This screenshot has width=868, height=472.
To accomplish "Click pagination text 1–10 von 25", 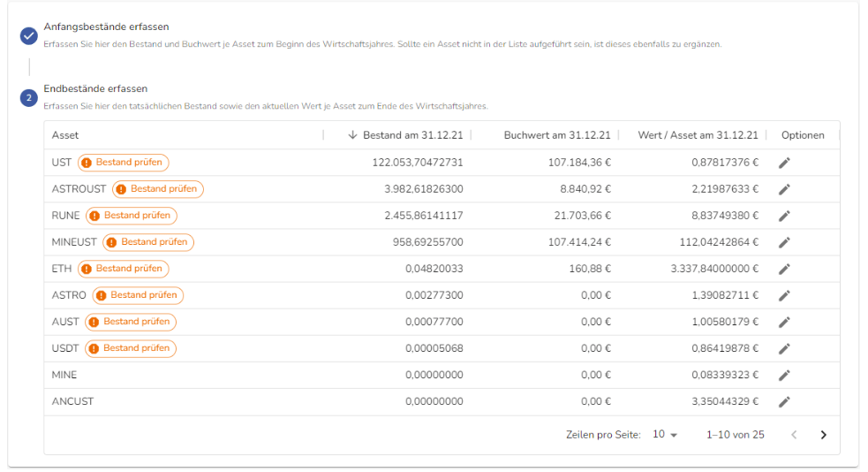I will tap(736, 435).
